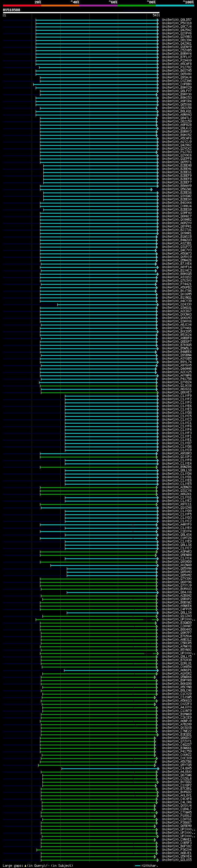197x868 pixels.
Task: Click alignment bar for UniRef100_Q56ZW1
Action: click(96, 189)
